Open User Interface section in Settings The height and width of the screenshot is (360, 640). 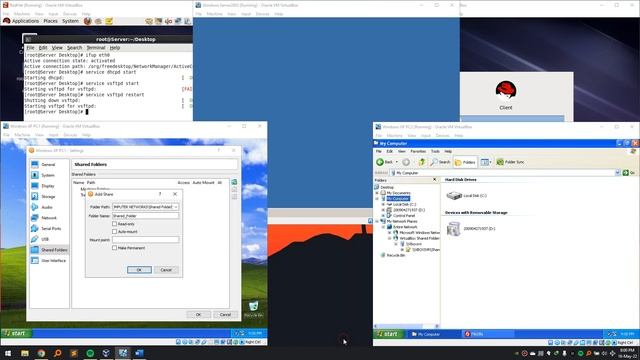tap(49, 260)
